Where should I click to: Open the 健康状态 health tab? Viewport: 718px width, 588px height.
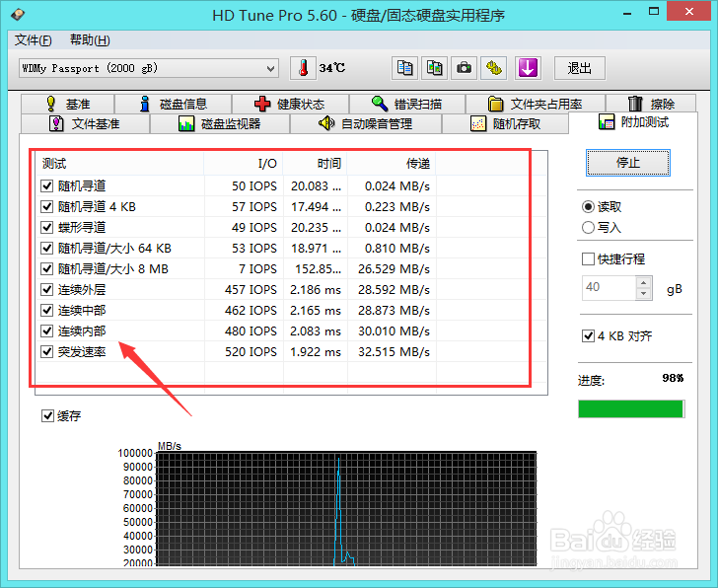(290, 104)
